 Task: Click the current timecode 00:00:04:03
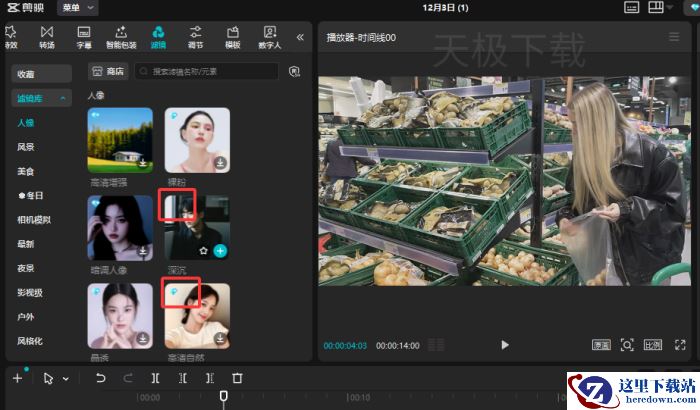tap(345, 346)
